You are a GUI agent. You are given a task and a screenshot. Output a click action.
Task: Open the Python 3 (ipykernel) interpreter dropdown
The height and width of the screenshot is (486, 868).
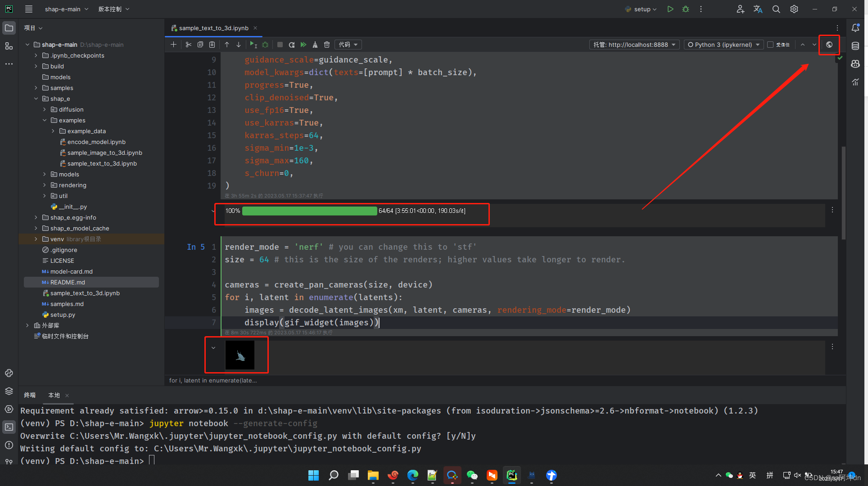tap(723, 45)
